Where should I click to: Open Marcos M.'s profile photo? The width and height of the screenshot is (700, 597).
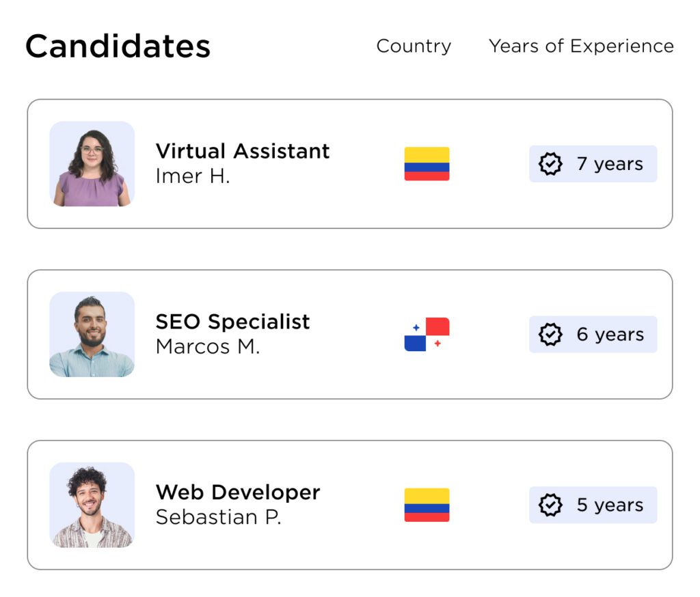click(92, 334)
